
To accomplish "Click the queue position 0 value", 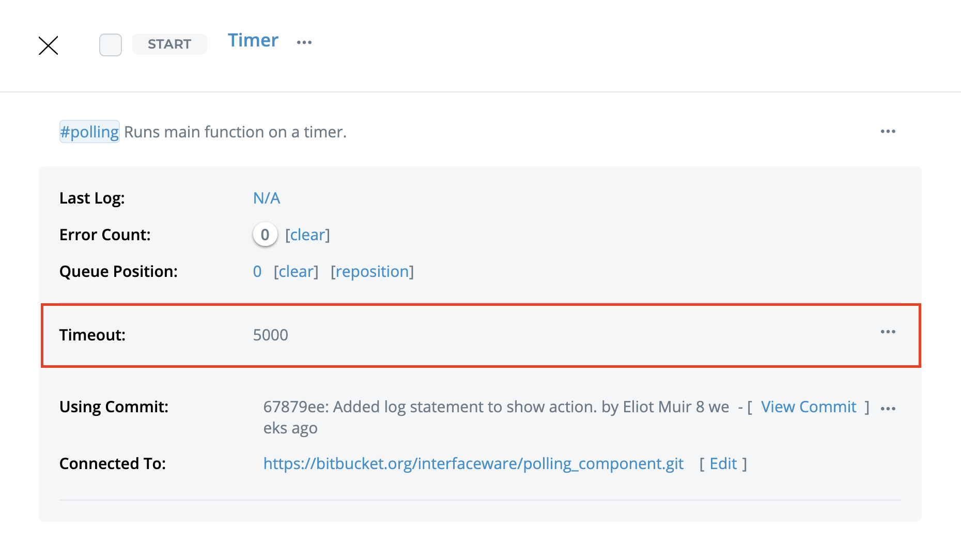I will (257, 271).
